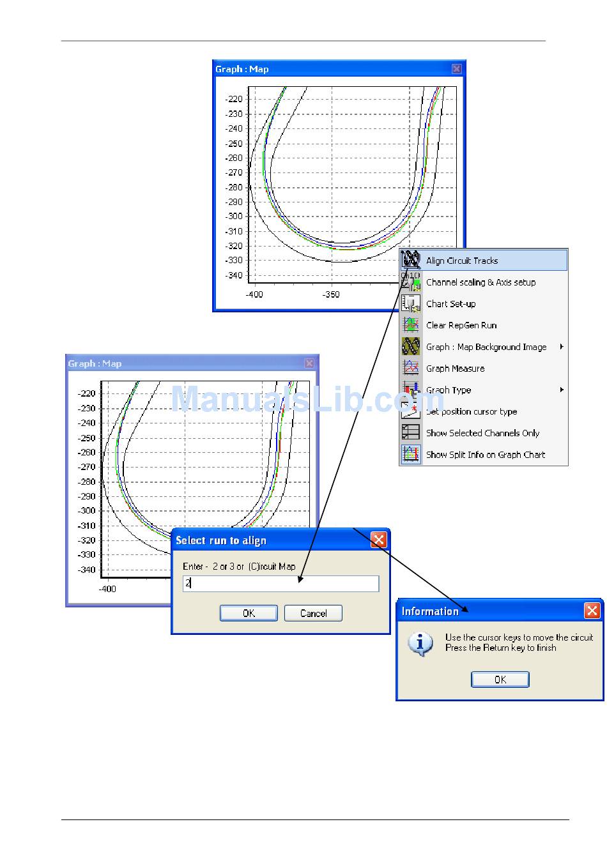Close the Select run to align dialog
This screenshot has height=868, width=607.
tap(379, 540)
